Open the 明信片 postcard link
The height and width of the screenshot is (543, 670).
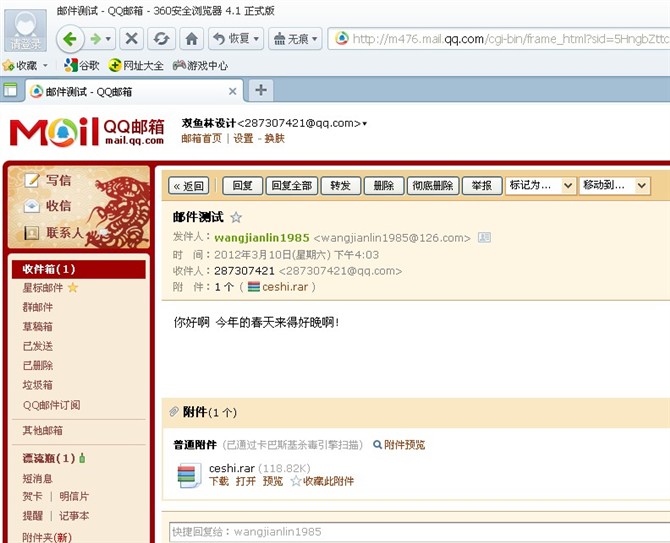[74, 496]
